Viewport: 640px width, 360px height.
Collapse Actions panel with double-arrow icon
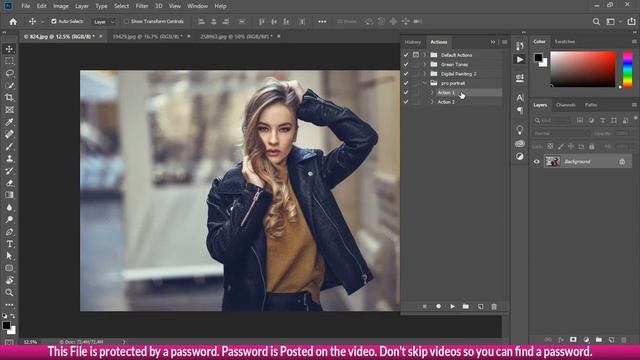click(493, 42)
